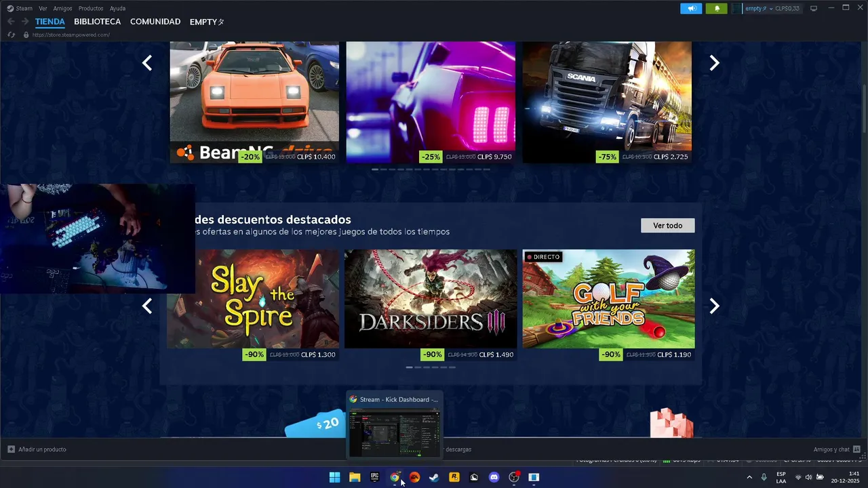Open the Stream - Kick Dashboard Chrome preview

395,426
